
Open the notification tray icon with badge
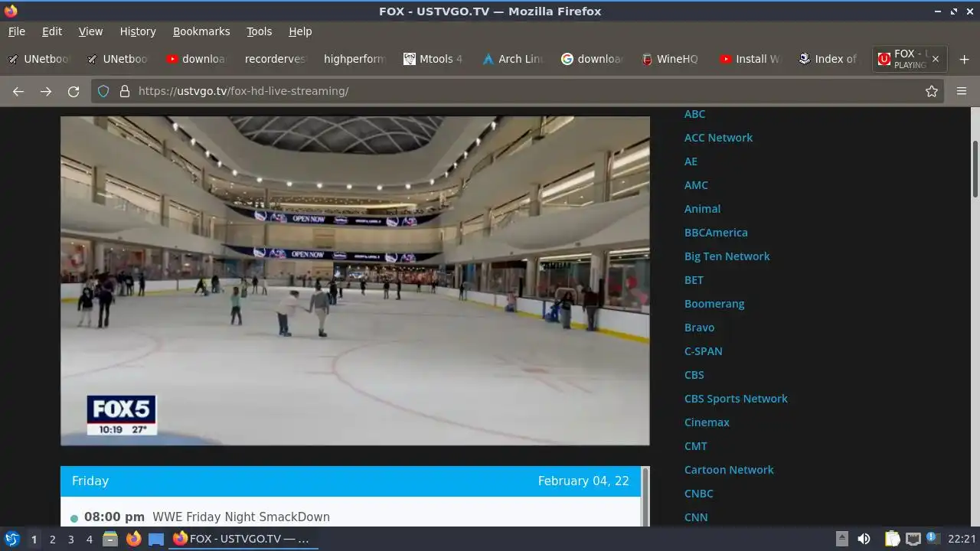(x=933, y=538)
